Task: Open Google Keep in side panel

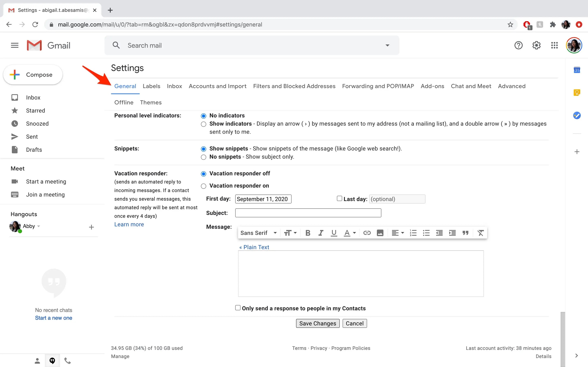Action: tap(577, 93)
